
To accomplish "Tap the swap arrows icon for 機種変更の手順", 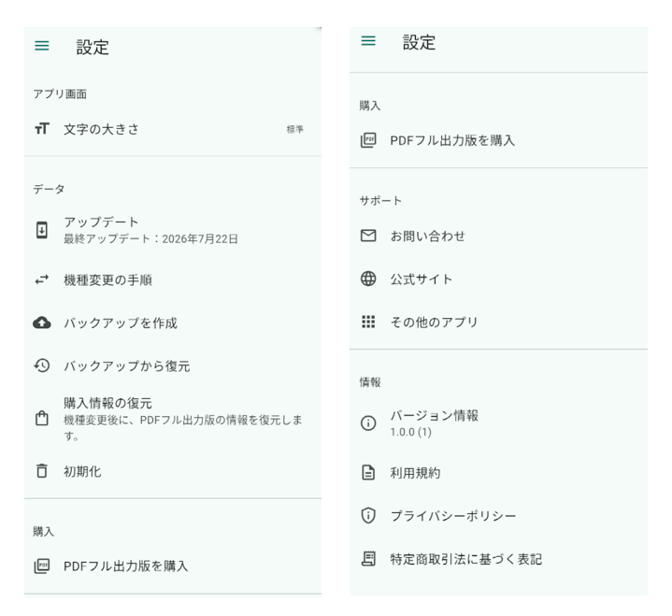I will [41, 279].
